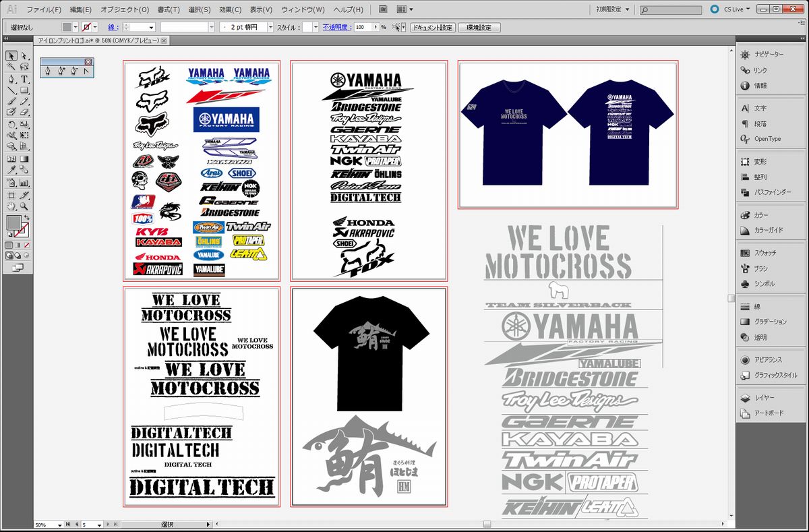The image size is (809, 532).
Task: Open 不透明度 transparency link
Action: tap(337, 27)
